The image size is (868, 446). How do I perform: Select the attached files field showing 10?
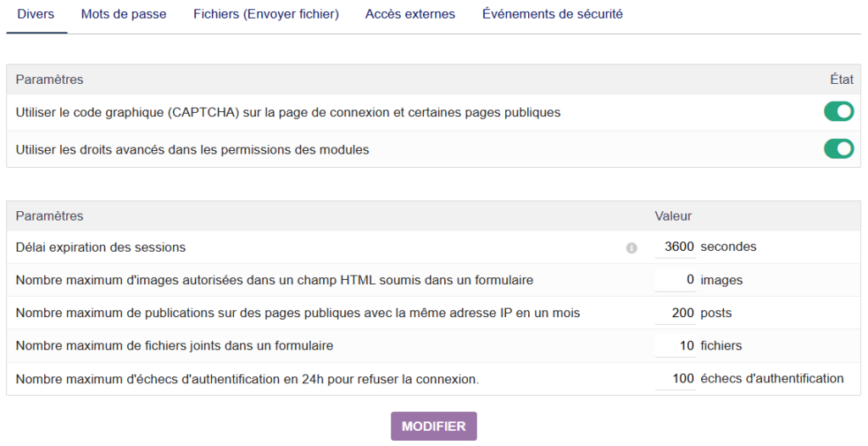click(676, 346)
